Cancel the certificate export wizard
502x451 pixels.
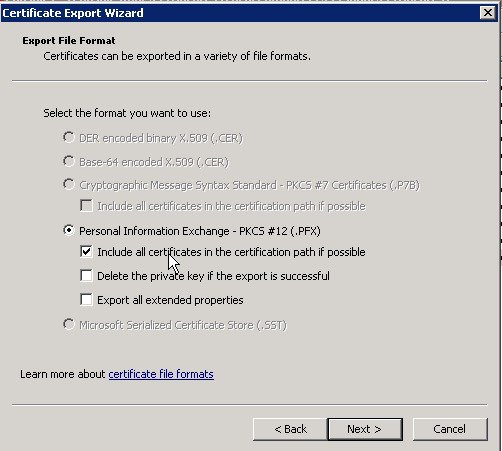click(450, 429)
